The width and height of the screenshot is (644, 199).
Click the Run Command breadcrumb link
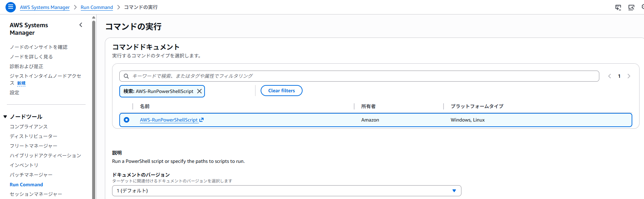(x=97, y=7)
